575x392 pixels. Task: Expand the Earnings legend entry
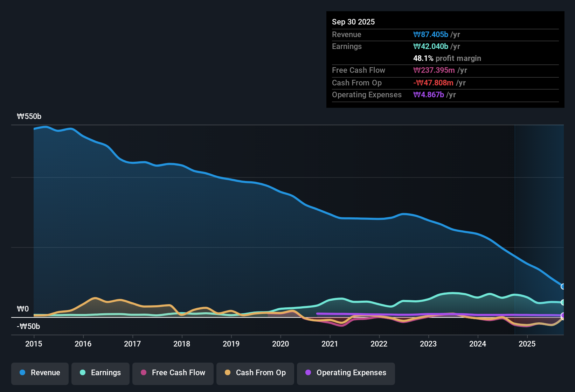pos(101,373)
